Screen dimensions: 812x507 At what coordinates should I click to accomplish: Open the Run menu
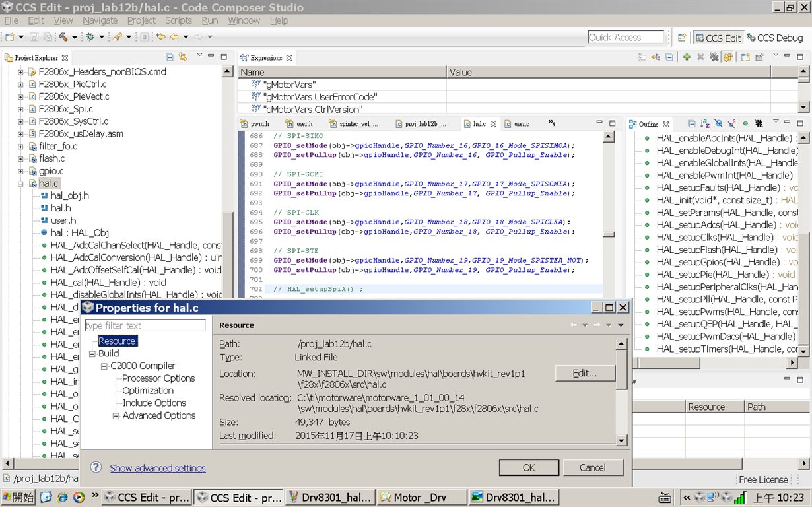210,20
